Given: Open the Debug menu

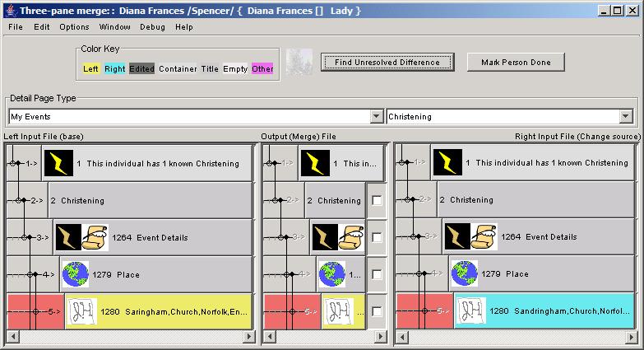Looking at the screenshot, I should [152, 26].
